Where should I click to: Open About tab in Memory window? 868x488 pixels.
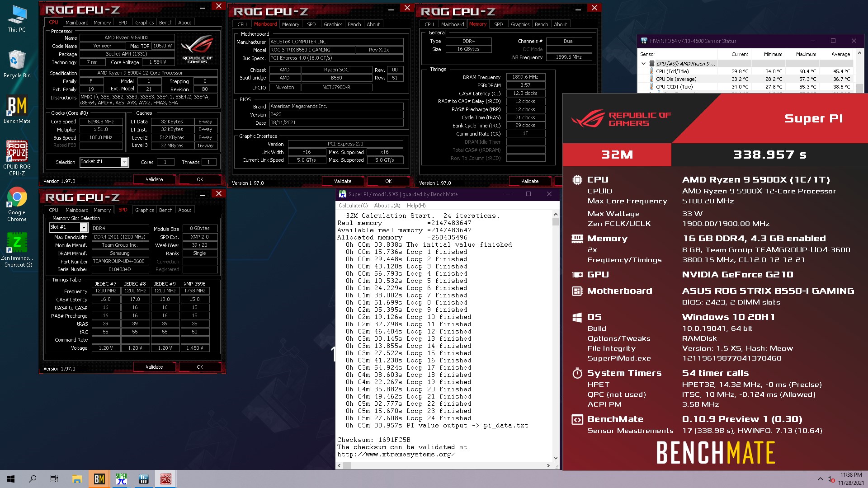click(560, 24)
